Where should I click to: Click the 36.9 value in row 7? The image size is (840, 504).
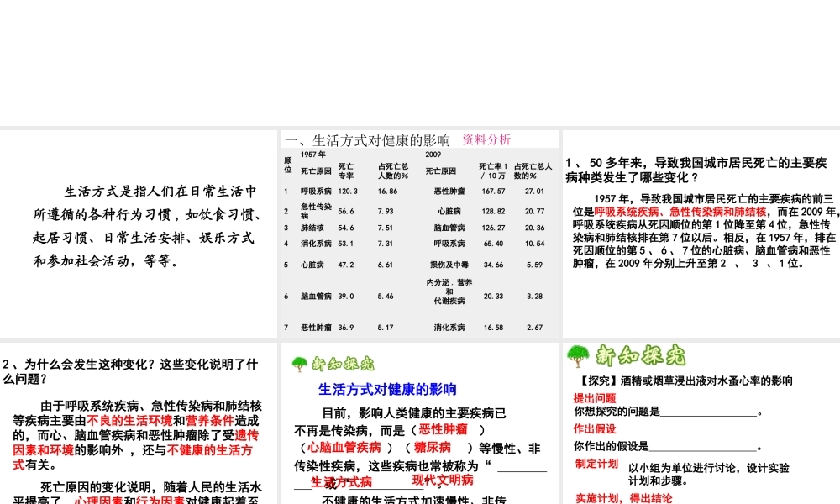coord(346,328)
